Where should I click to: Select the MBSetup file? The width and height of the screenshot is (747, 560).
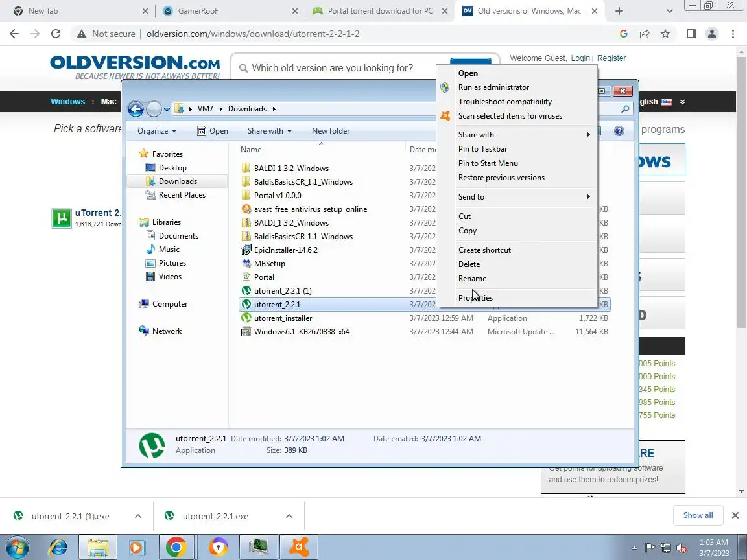click(269, 263)
